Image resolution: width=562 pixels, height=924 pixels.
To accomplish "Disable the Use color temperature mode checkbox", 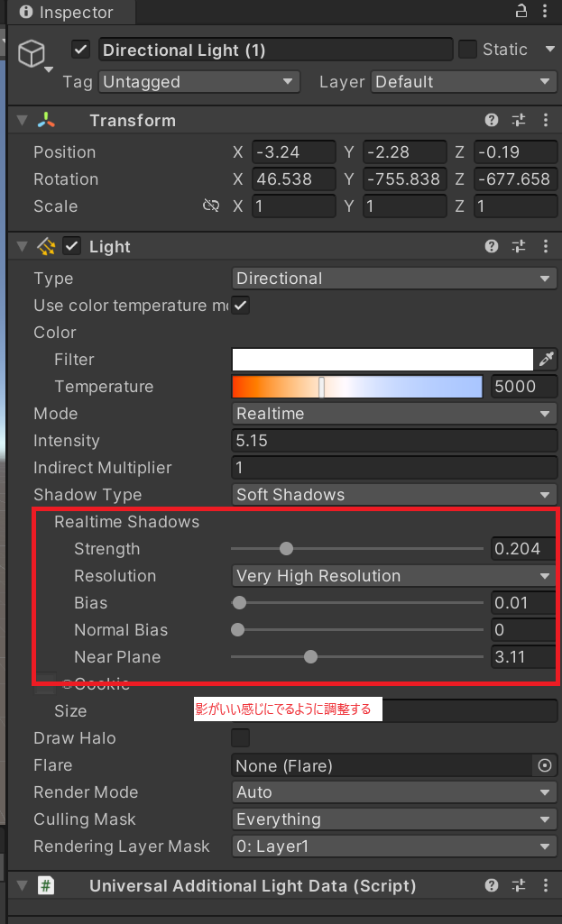I will (240, 305).
